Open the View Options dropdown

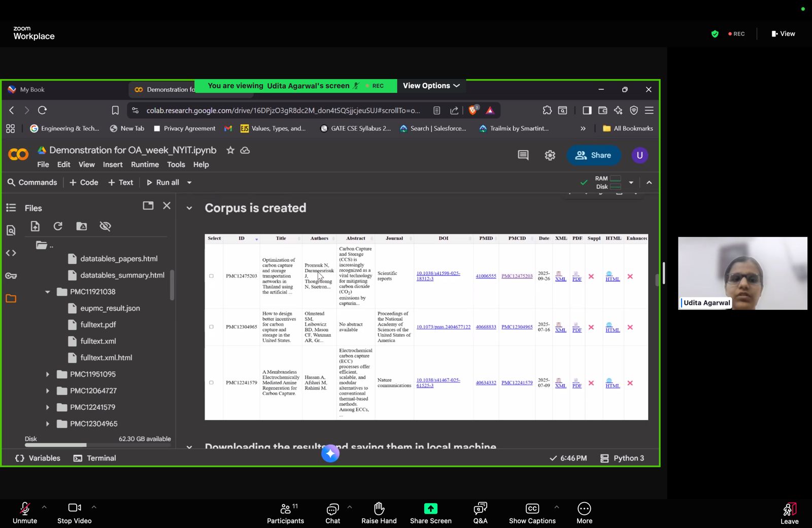click(431, 86)
